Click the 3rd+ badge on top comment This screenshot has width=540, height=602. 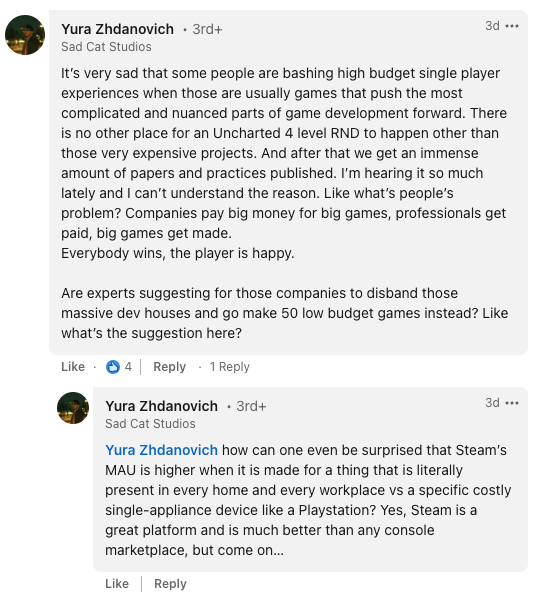[207, 30]
